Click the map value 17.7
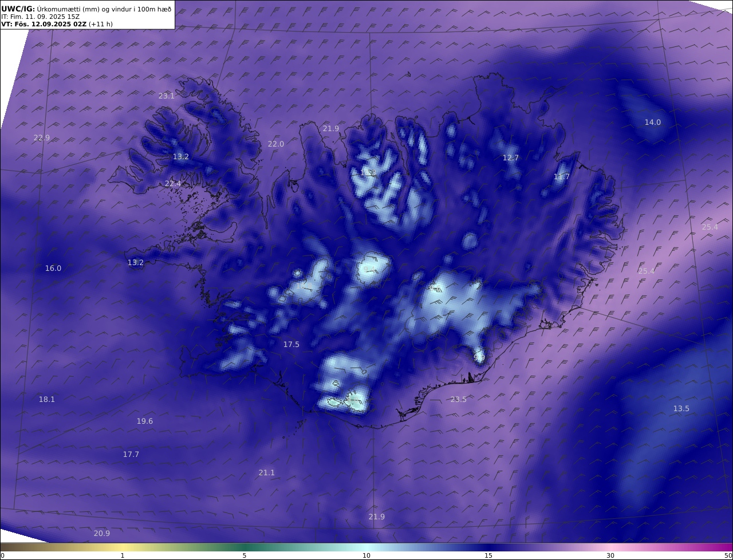Screen dimensions: 733x560 (131, 455)
